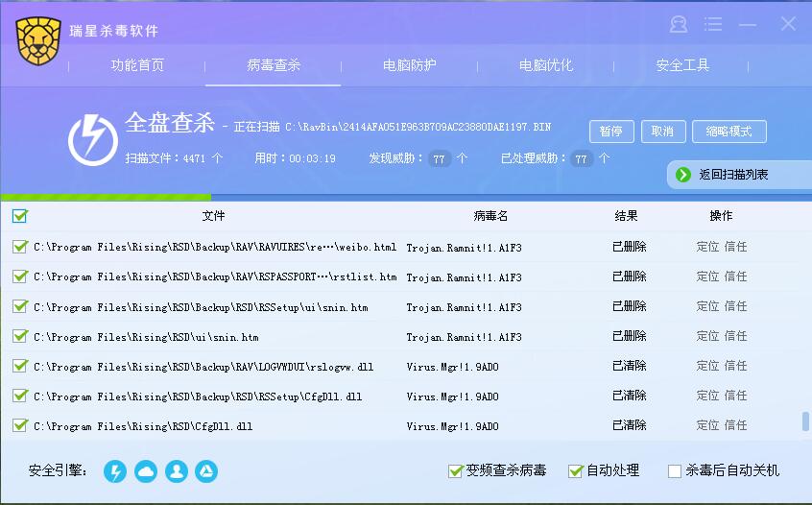Uncheck the rstlist.htm row checkbox
812x505 pixels.
[20, 277]
